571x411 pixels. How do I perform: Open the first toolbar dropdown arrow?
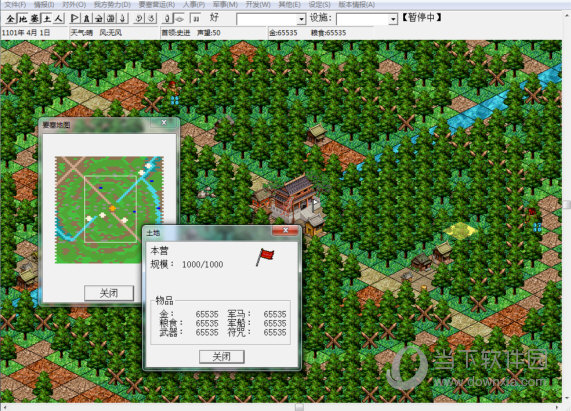(x=301, y=19)
